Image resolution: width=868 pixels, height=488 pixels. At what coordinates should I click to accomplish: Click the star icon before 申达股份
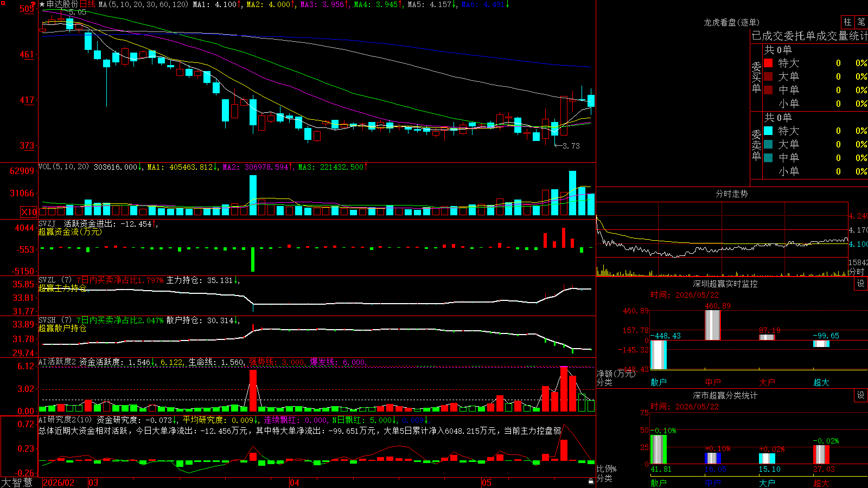point(42,4)
